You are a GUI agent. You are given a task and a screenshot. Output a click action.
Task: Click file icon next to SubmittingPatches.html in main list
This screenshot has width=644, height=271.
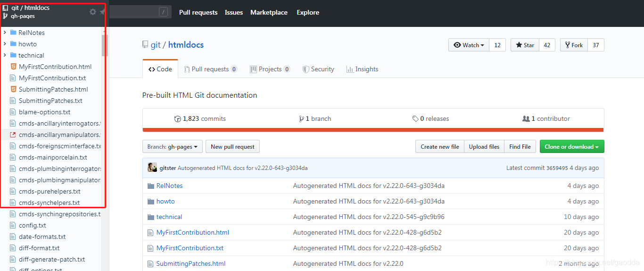point(151,263)
